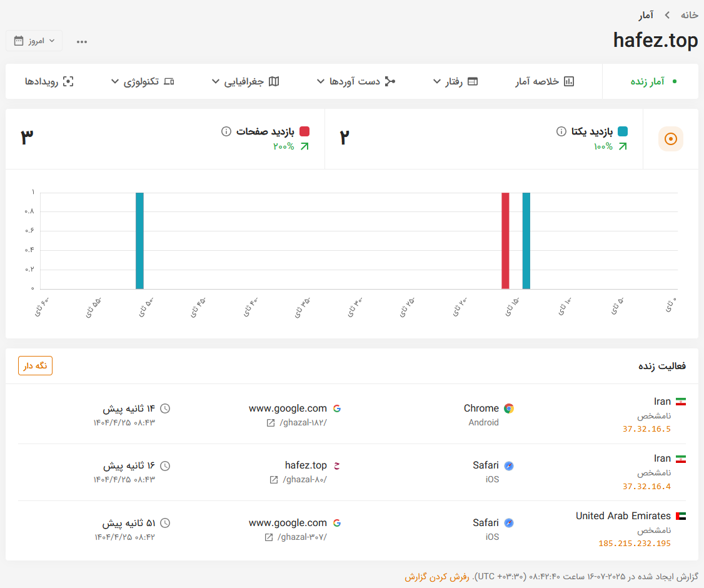
Task: Click رفرش کردن گزارش link
Action: (x=437, y=577)
